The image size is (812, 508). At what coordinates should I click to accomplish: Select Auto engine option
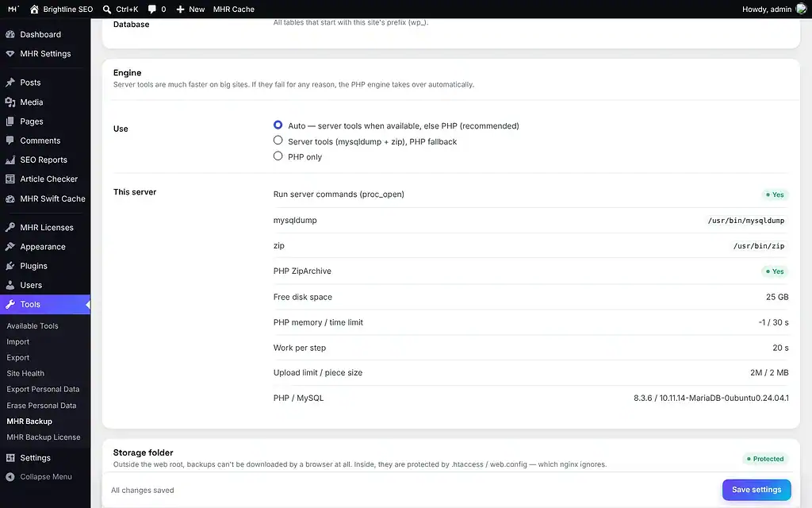tap(278, 125)
